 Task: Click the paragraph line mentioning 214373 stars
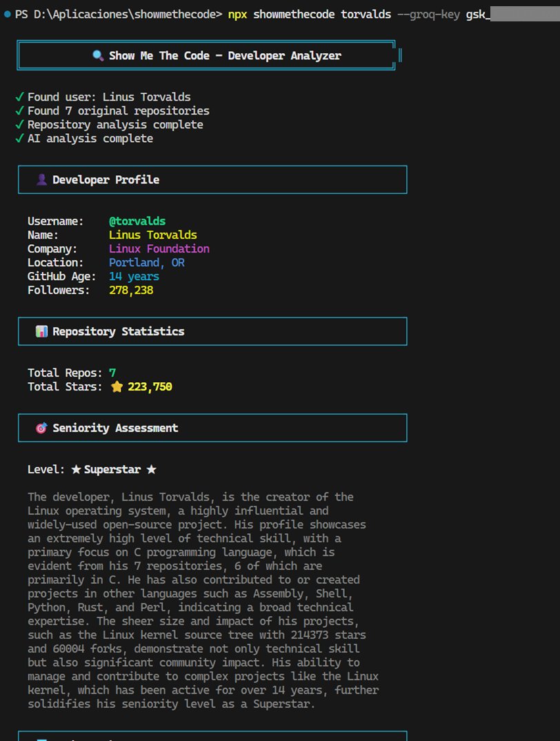[197, 635]
